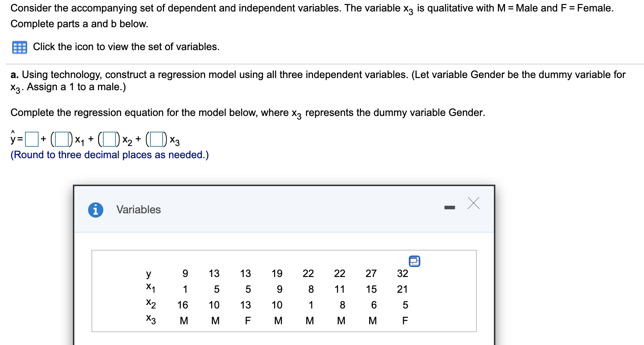Click the minimize dash on the Variables popup
Screen dimensions: 644x345
450,207
